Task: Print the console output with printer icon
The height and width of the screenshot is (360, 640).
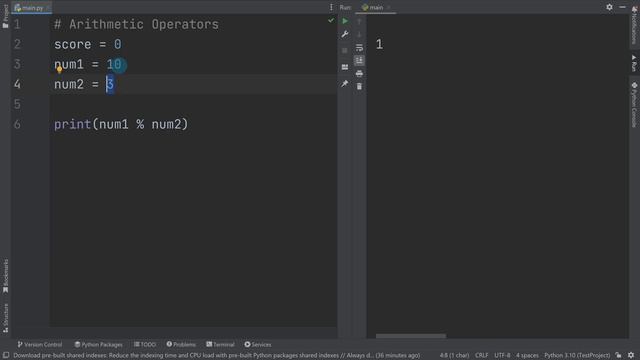Action: click(x=359, y=74)
